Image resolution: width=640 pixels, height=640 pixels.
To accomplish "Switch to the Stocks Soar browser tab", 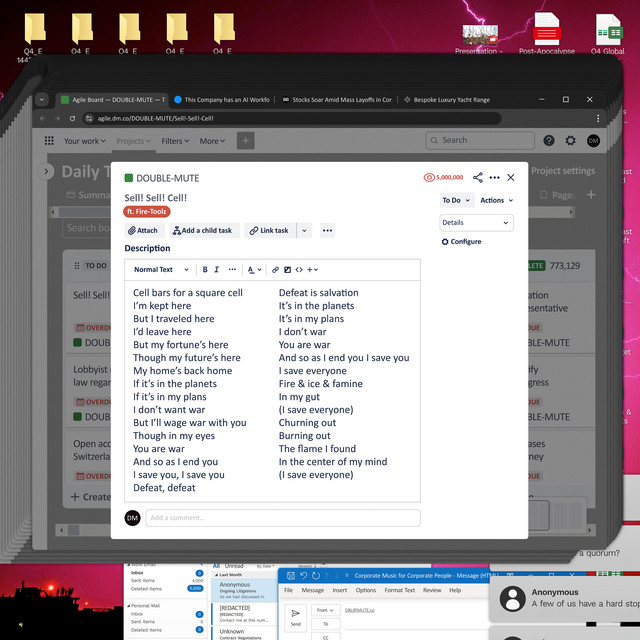I will (336, 100).
